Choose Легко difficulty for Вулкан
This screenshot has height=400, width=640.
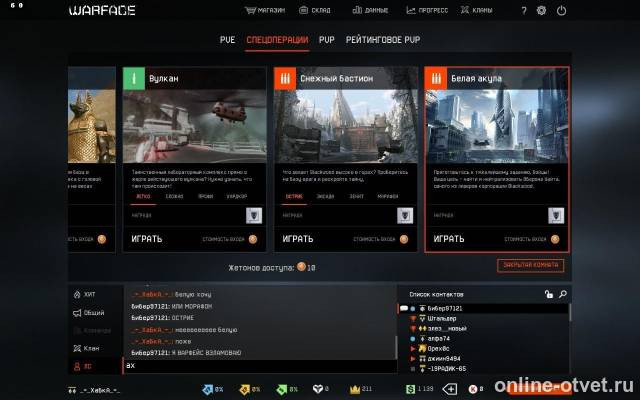(143, 197)
